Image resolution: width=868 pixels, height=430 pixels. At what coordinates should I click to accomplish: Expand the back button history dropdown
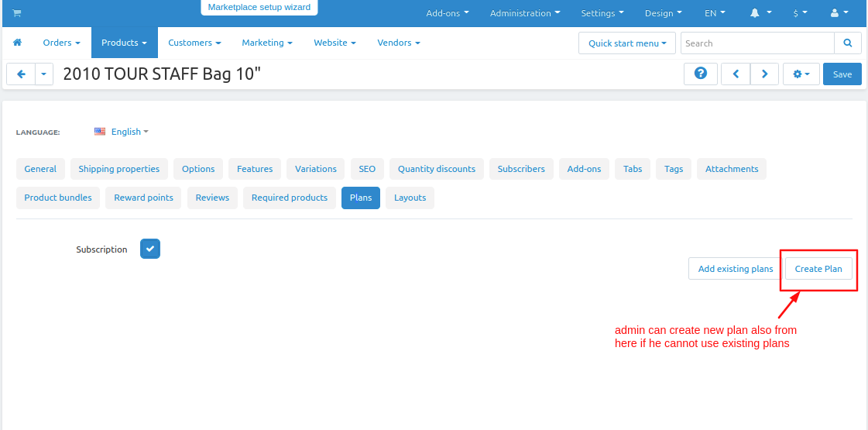(x=44, y=74)
